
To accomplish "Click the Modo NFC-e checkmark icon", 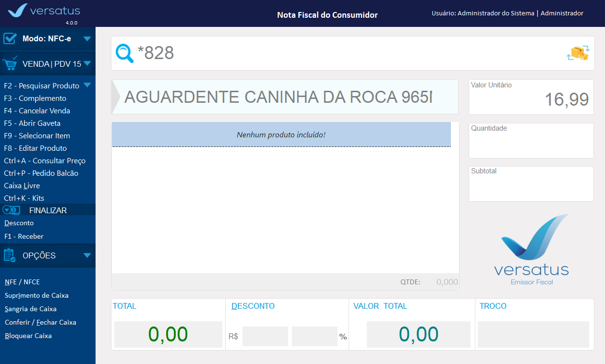I will pos(10,38).
